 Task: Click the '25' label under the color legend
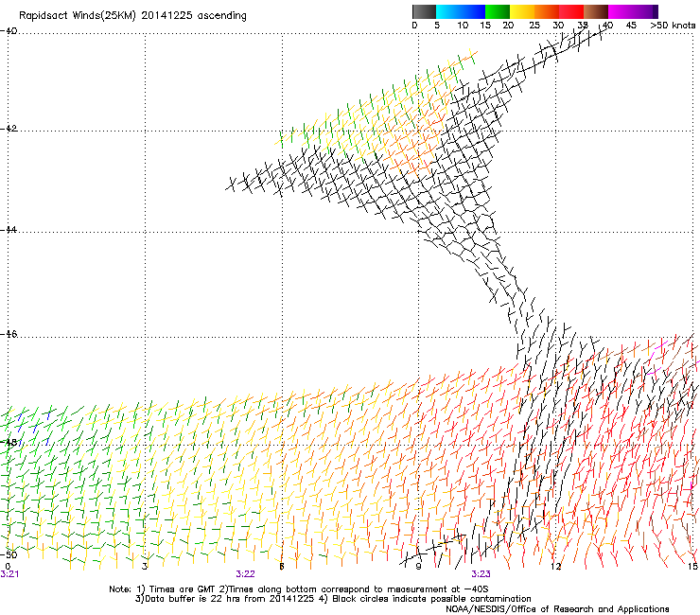(534, 25)
